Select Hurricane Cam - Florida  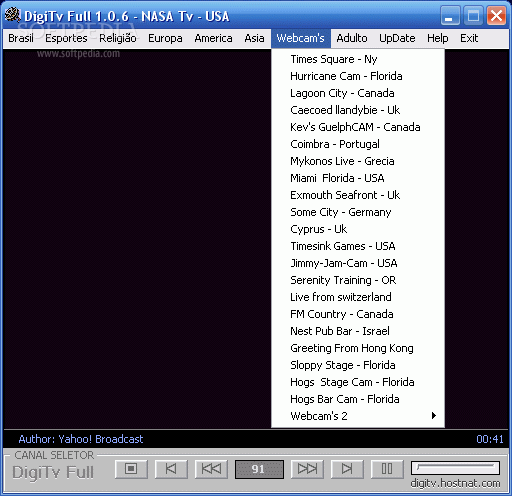pyautogui.click(x=358, y=76)
